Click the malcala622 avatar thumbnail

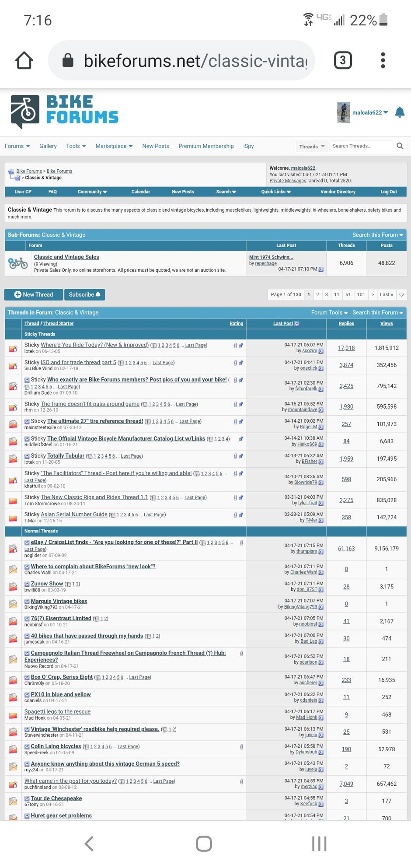point(343,112)
